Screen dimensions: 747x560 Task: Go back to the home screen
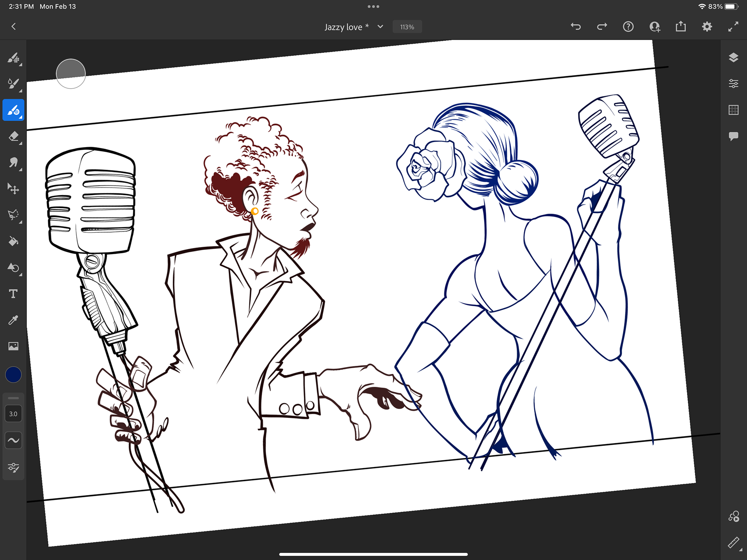pyautogui.click(x=14, y=26)
